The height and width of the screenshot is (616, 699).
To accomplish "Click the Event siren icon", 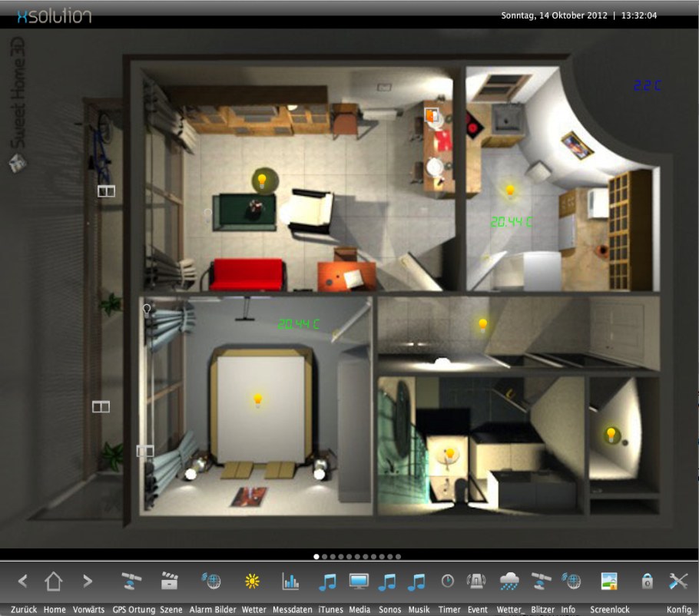I will coord(477,581).
